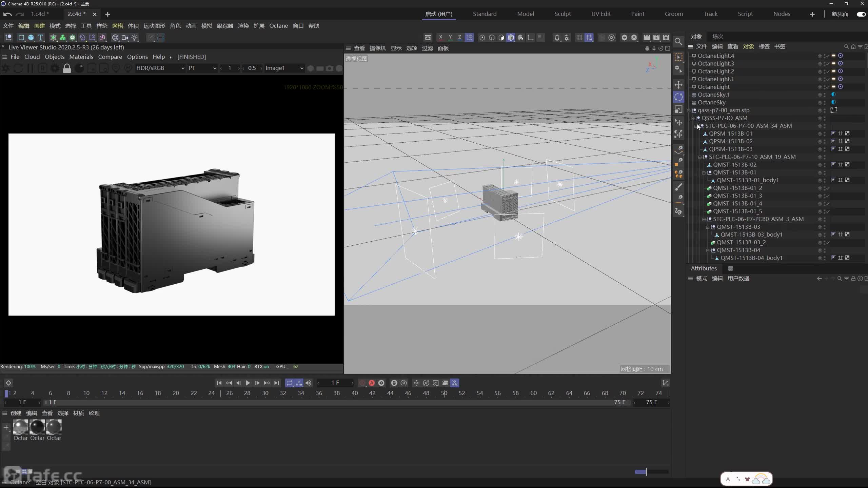This screenshot has width=868, height=488.
Task: Jump to the timeline start
Action: pyautogui.click(x=219, y=383)
